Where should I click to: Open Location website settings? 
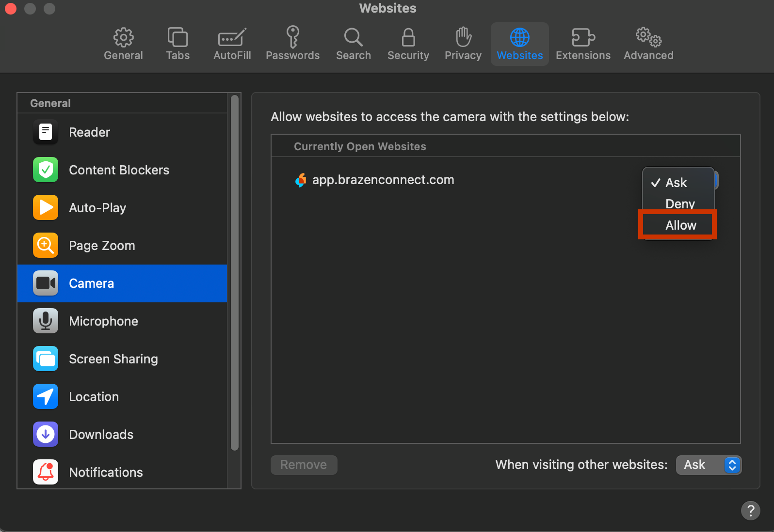122,397
